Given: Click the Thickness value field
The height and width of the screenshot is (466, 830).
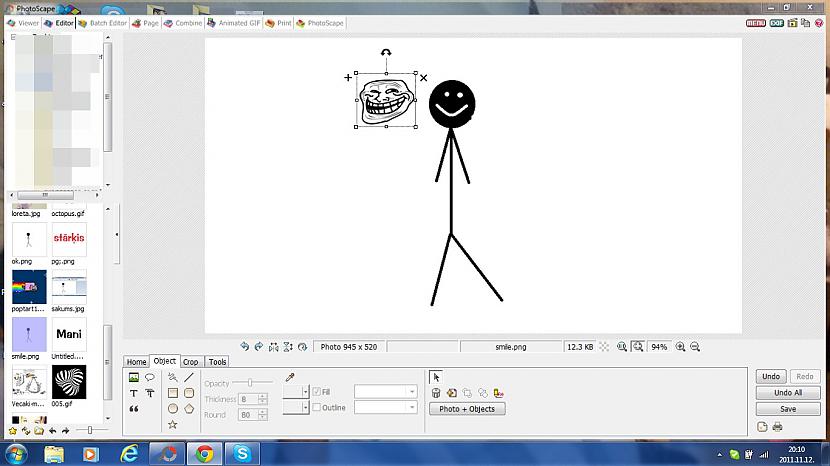Looking at the screenshot, I should 248,399.
